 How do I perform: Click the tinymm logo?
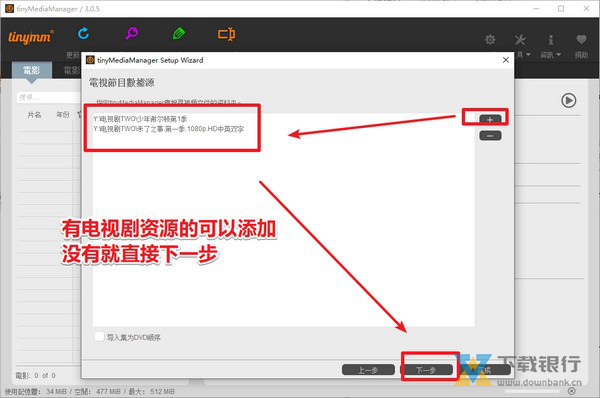click(x=31, y=37)
